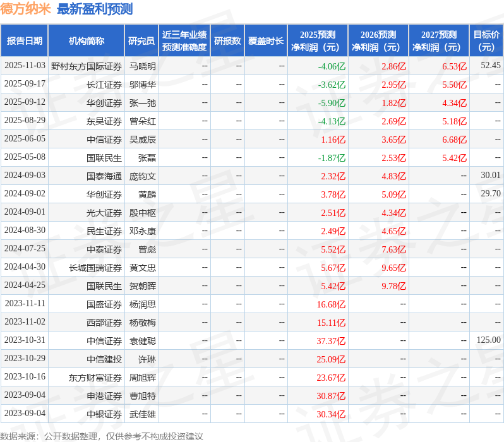Click the 23.67亿 forecast value
Image resolution: width=504 pixels, height=442 pixels.
tap(331, 378)
